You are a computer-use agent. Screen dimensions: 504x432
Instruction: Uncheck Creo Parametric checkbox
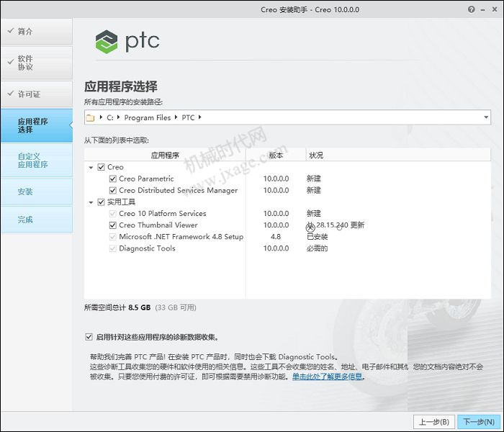113,179
